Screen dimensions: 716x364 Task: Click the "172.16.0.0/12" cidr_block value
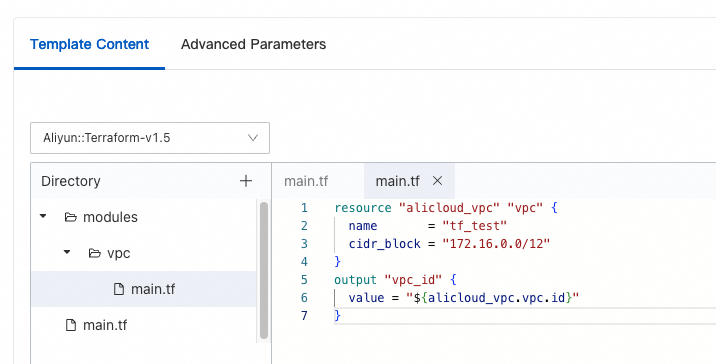pos(496,244)
